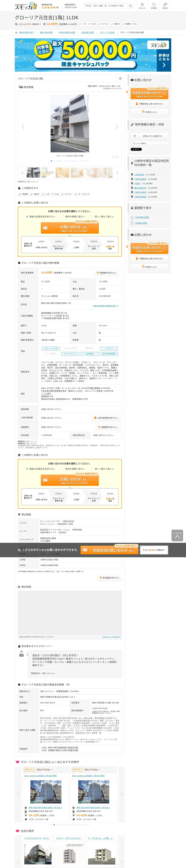Image resolution: width=186 pixels, height=868 pixels.
Task: Click the 角部屋 tag under この物件のタグ
Action: point(24,194)
